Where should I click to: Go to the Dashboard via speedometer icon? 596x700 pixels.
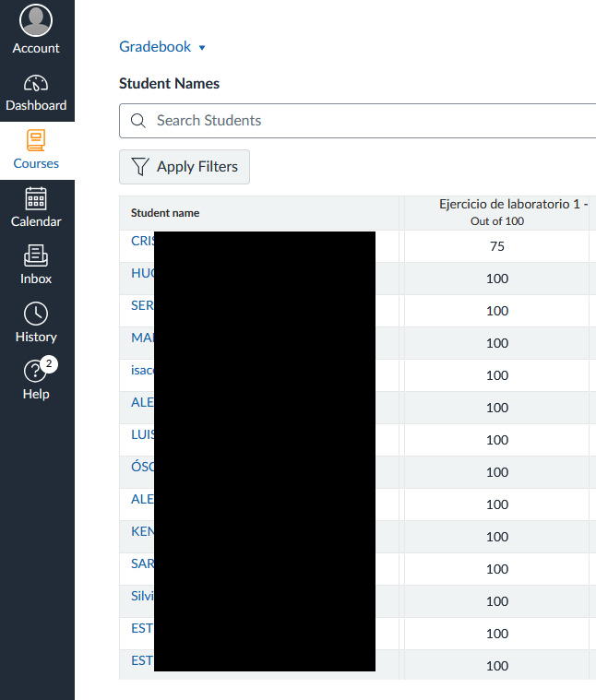tap(36, 82)
